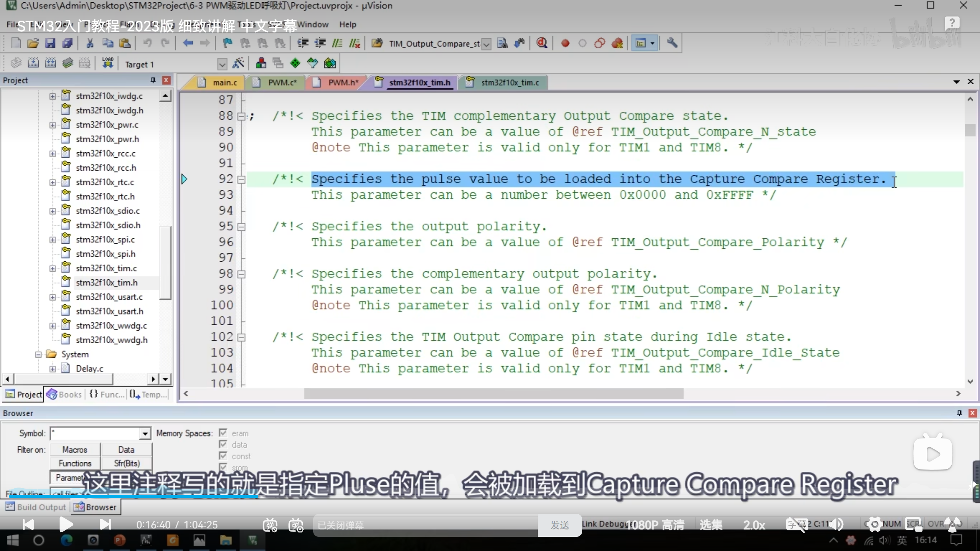Click the Cut scissors toolbar icon
This screenshot has height=551, width=980.
(90, 43)
